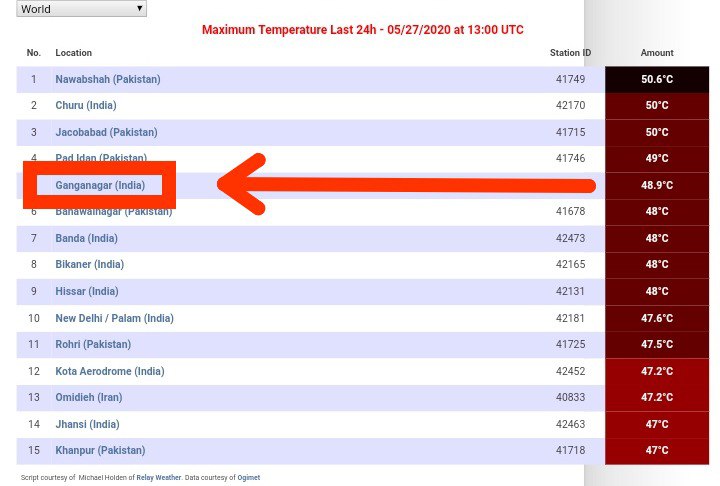Select station ID 41746
This screenshot has height=486, width=720.
[x=570, y=158]
